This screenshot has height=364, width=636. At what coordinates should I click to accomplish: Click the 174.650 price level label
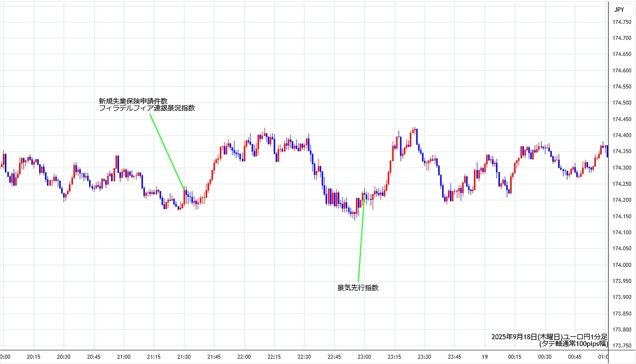pos(622,54)
